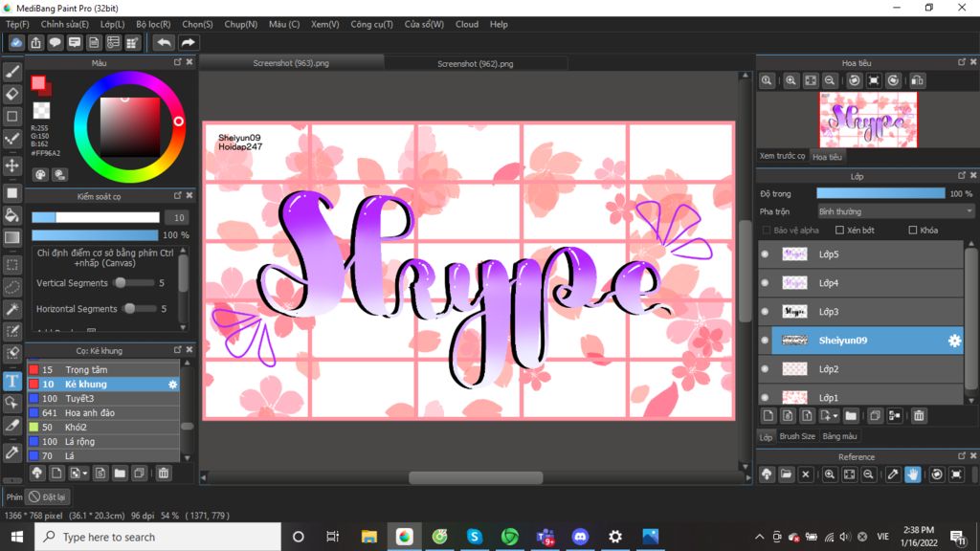The width and height of the screenshot is (980, 551).
Task: Select the Eraser tool
Action: (11, 94)
